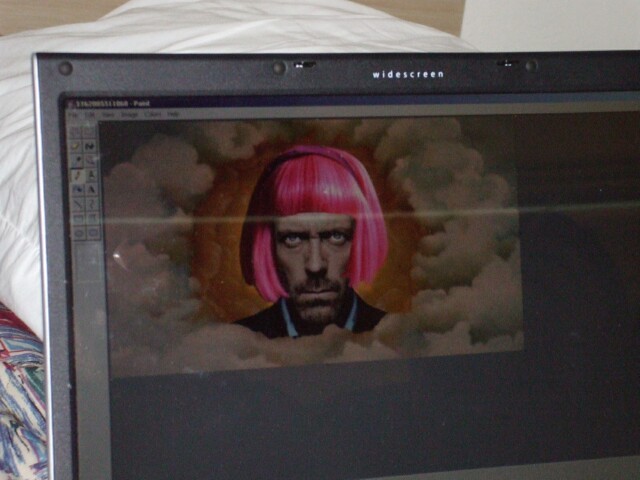Screen dimensions: 640x480
Task: Choose the Eraser tool in the toolbox
Action: (x=76, y=147)
